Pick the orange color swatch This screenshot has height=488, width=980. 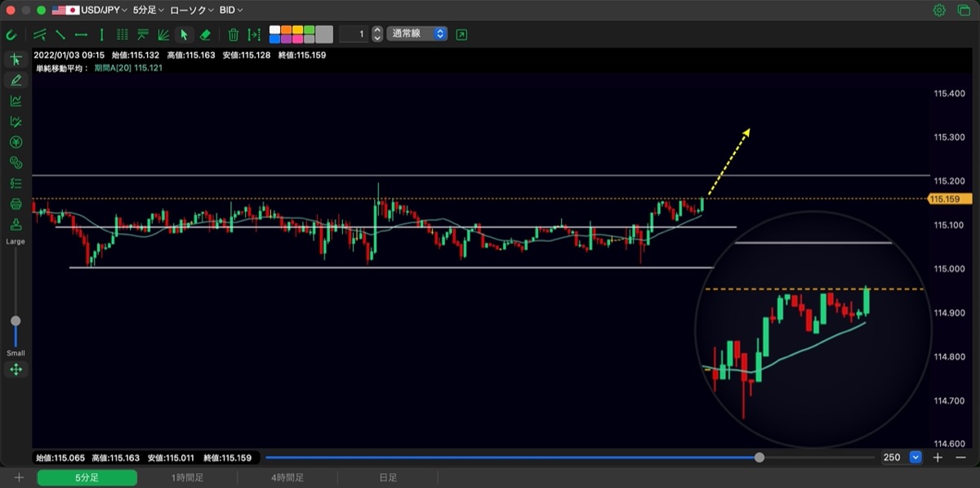pos(286,30)
